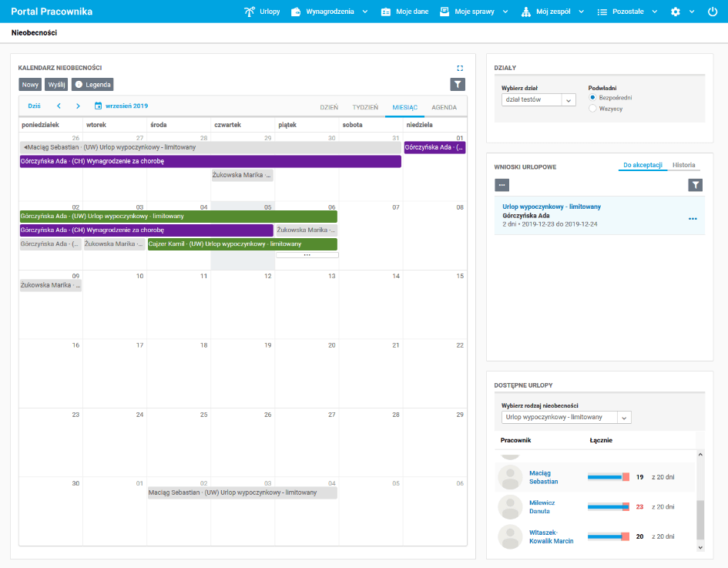Click the Pozostałe list icon
Screen dimensions: 728x568
(602, 12)
